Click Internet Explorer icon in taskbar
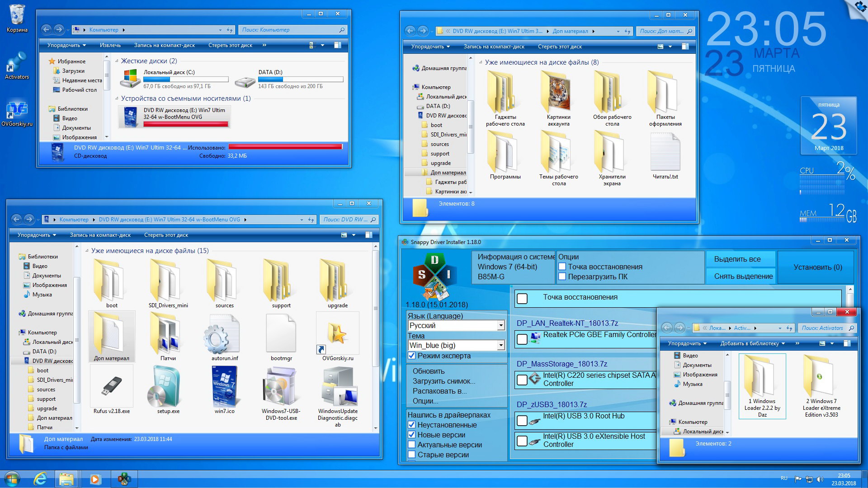Image resolution: width=868 pixels, height=488 pixels. (x=40, y=479)
